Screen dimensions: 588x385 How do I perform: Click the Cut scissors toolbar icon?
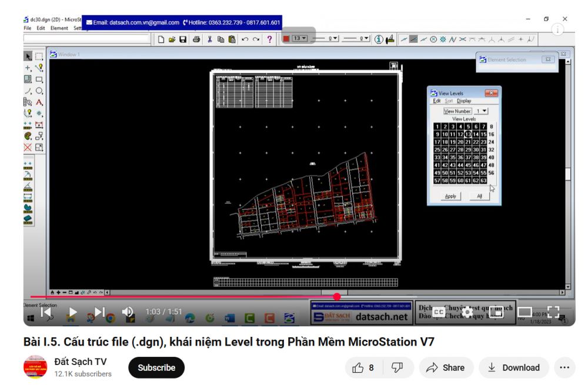tap(210, 39)
